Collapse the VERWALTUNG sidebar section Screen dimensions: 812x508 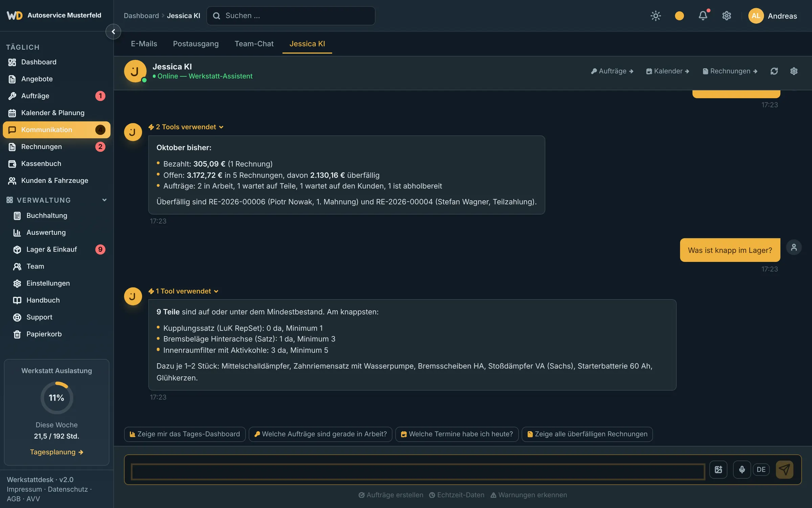(57, 200)
